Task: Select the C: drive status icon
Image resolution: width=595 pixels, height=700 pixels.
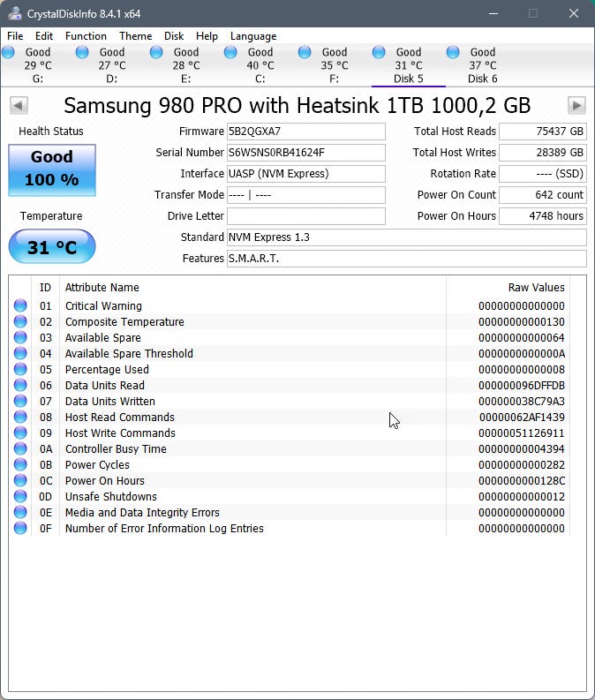Action: (231, 53)
